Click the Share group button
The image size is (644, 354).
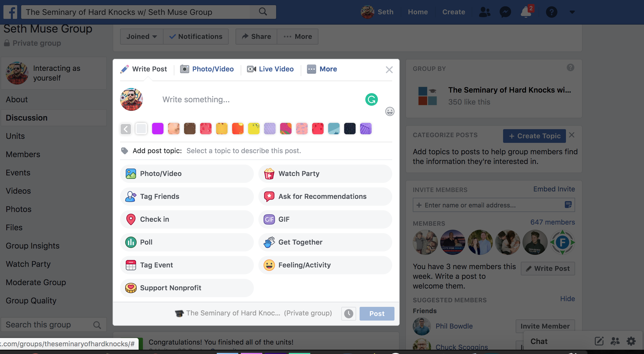tap(256, 37)
